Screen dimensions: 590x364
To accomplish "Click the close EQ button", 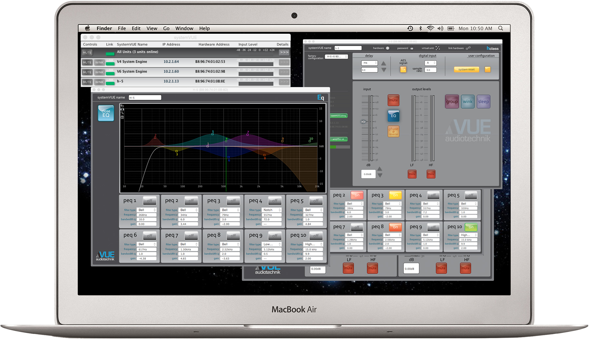I will click(x=106, y=113).
